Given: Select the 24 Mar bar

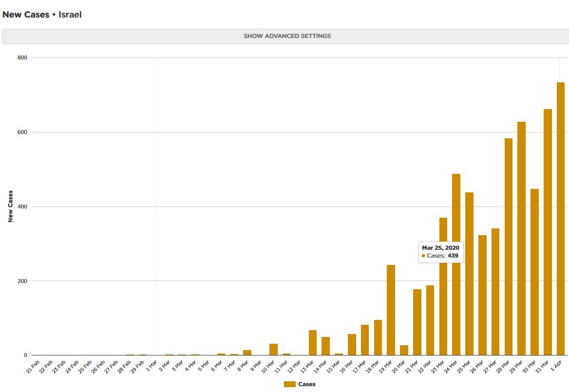Looking at the screenshot, I should [x=456, y=264].
